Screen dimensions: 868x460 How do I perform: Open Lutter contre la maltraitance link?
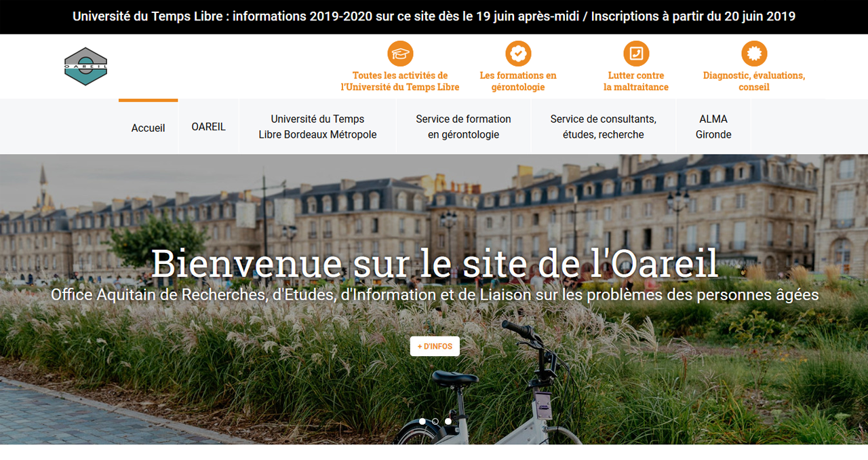click(636, 81)
